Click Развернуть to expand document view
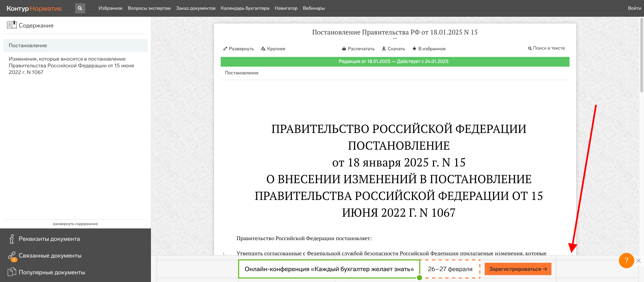 (x=238, y=49)
